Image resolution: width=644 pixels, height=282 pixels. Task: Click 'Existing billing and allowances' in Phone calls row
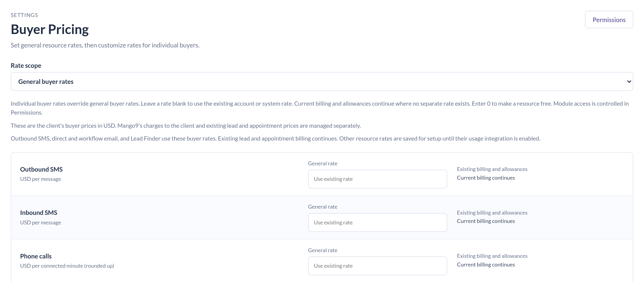[x=492, y=256]
